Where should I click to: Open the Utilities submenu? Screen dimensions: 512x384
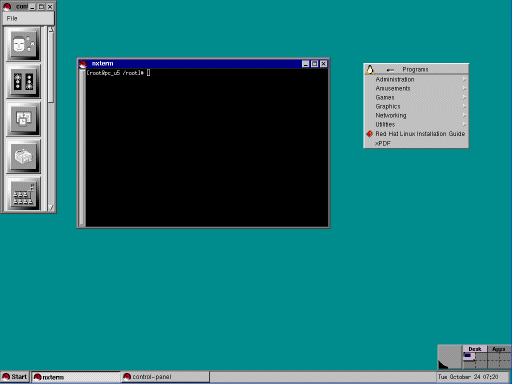coord(416,124)
